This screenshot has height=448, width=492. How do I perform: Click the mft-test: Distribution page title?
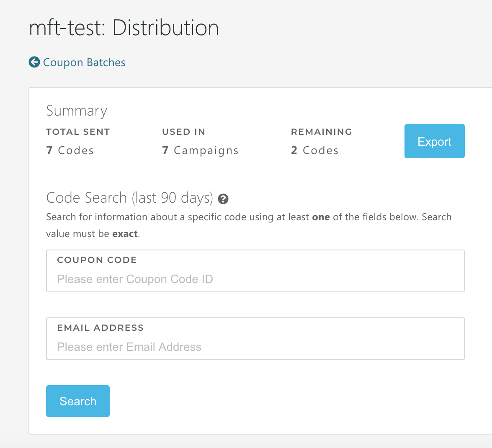(124, 28)
